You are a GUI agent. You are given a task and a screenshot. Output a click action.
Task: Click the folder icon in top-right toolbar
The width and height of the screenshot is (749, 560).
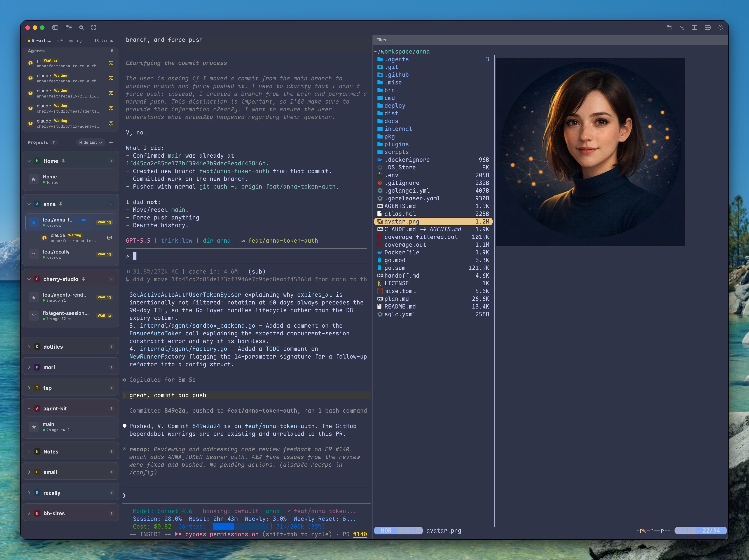[x=669, y=27]
